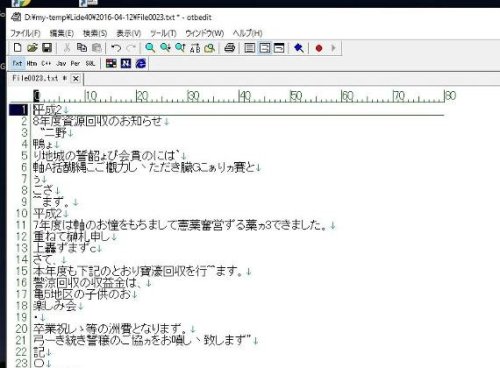500x368 pixels.
Task: Play the recorded macro with the triangle icon
Action: (x=333, y=48)
